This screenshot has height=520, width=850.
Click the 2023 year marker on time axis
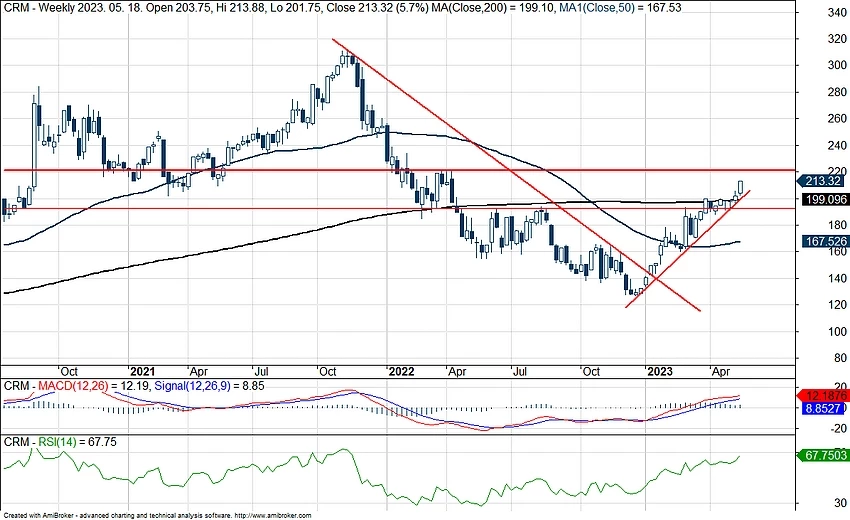coord(659,369)
